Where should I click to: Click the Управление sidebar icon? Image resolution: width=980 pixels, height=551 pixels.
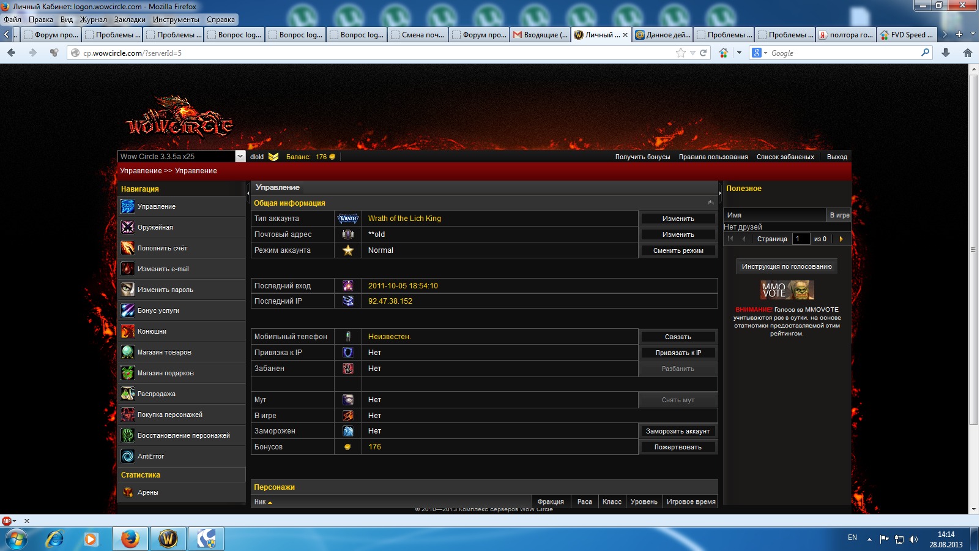(x=127, y=207)
